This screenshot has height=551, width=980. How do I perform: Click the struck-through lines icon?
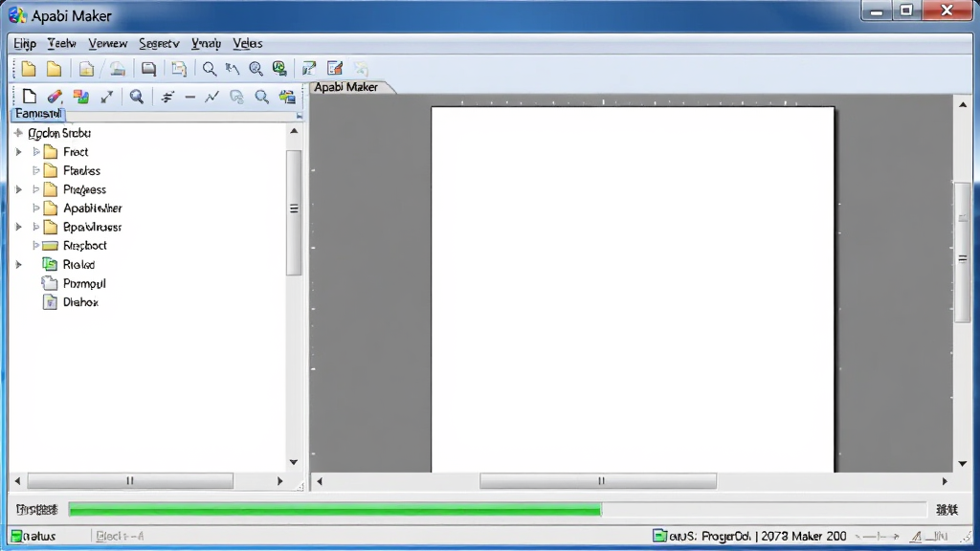click(x=167, y=97)
